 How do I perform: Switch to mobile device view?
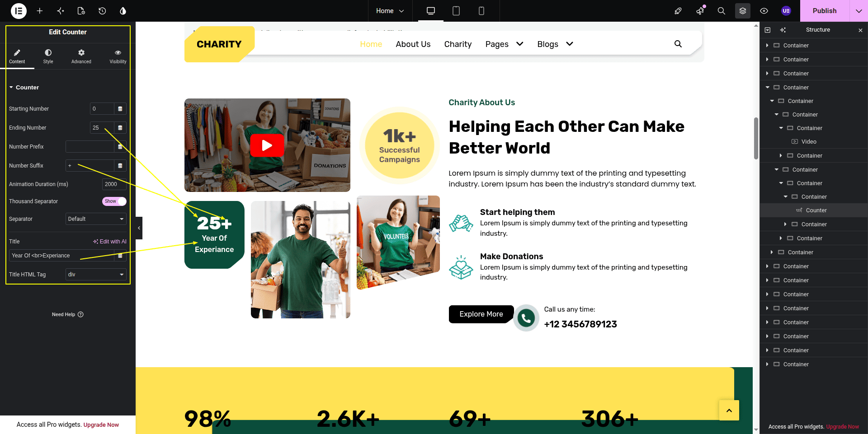481,11
